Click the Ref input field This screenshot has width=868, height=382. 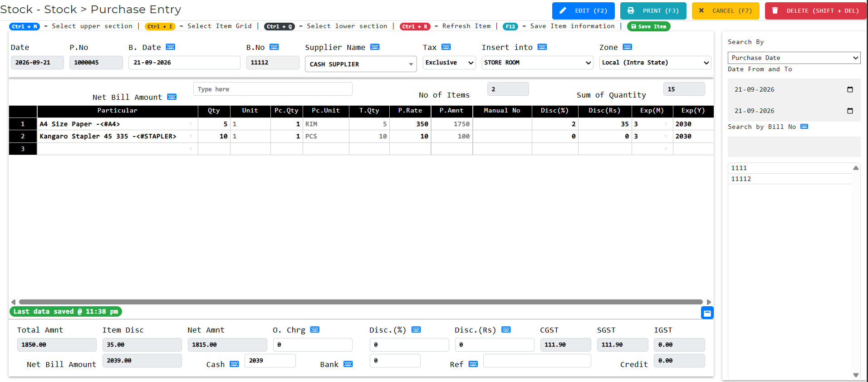pyautogui.click(x=537, y=361)
